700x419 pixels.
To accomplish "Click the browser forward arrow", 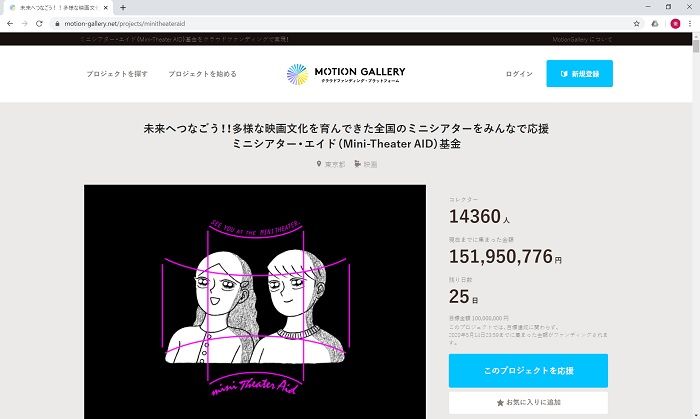I will pos(25,24).
